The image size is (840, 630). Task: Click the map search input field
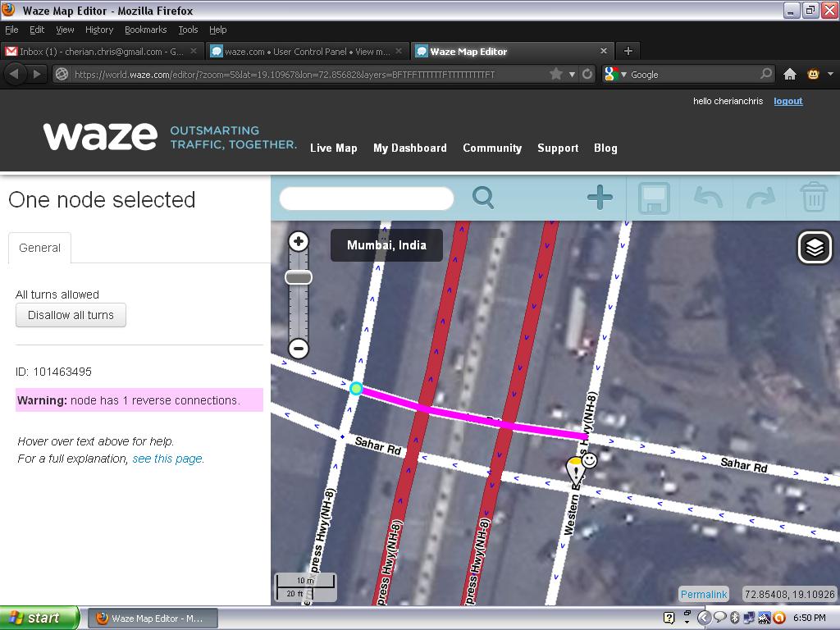tap(366, 199)
